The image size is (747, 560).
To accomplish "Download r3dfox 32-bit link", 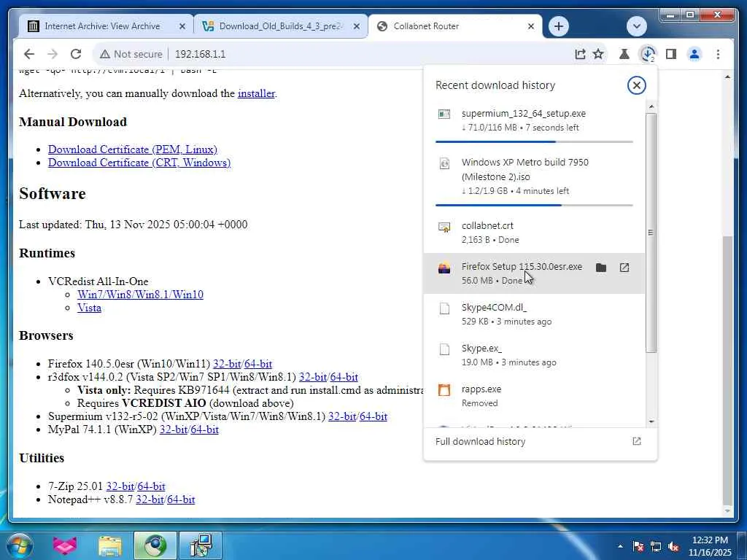I will point(313,377).
